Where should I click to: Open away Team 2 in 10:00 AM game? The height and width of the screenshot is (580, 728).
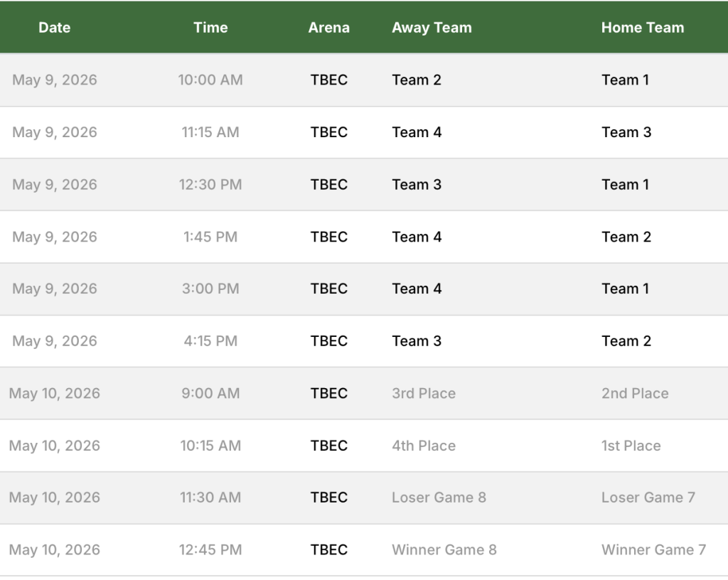[x=417, y=80]
